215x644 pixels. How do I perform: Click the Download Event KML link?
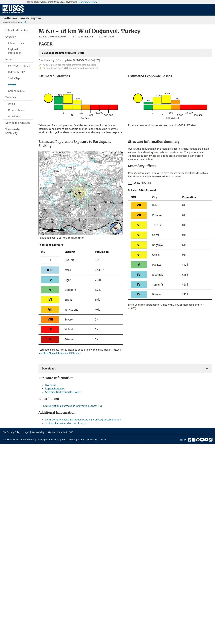tap(18, 123)
